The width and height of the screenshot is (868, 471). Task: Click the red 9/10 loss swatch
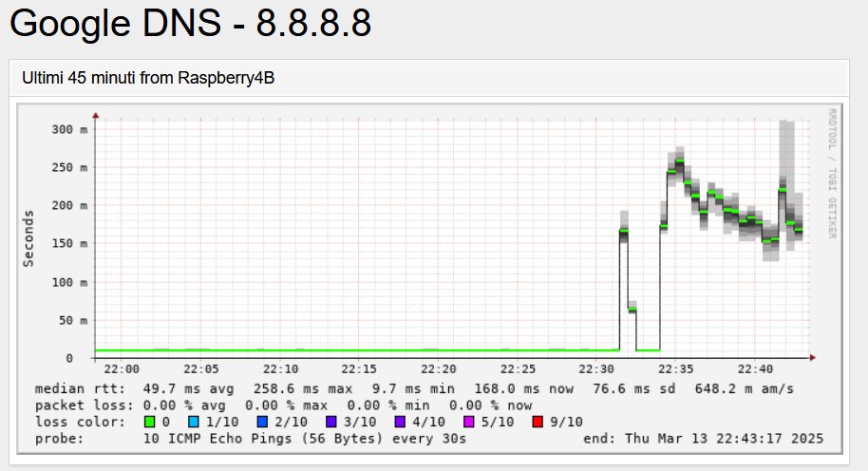(x=538, y=422)
